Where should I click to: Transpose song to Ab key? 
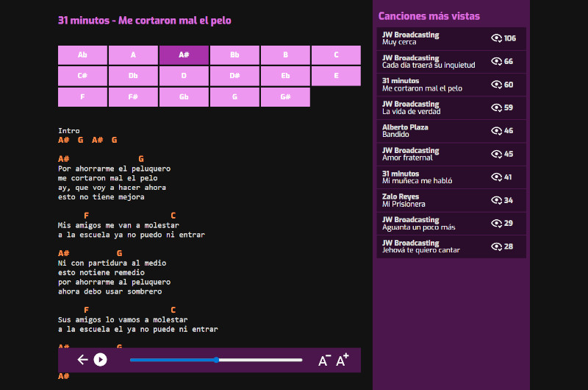pos(82,54)
